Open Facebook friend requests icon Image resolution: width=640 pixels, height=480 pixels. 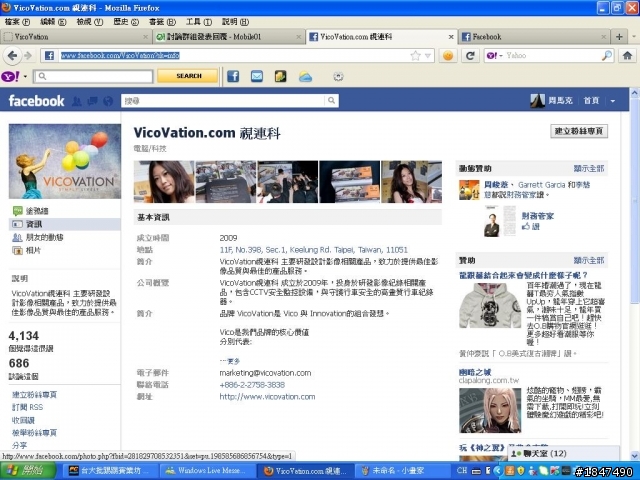(76, 101)
